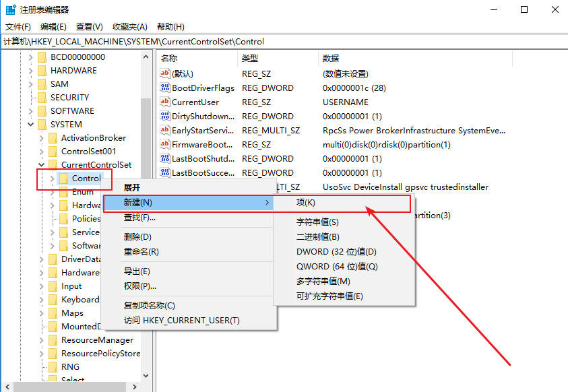Expand the BCD00000000 key

pyautogui.click(x=31, y=57)
